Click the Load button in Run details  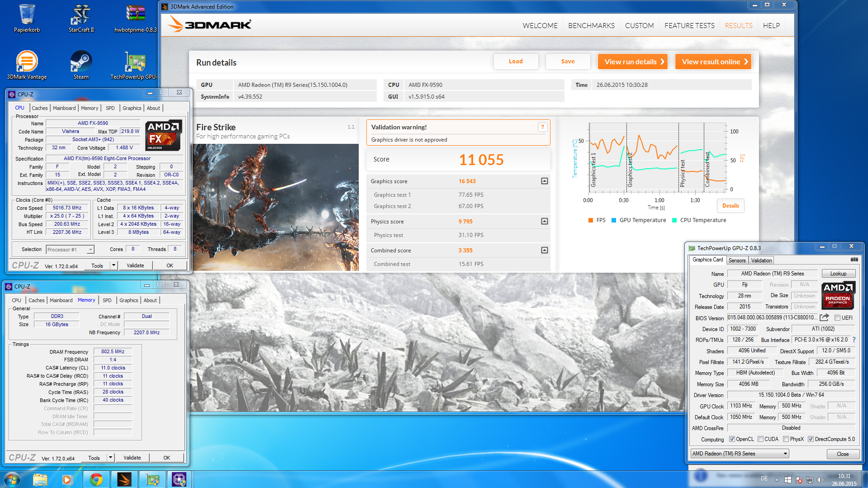click(x=516, y=62)
